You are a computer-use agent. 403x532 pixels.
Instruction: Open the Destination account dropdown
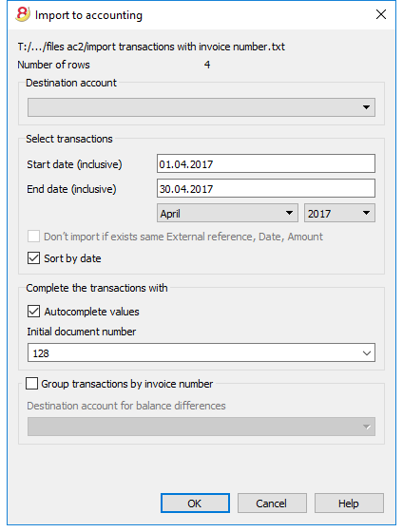[201, 107]
